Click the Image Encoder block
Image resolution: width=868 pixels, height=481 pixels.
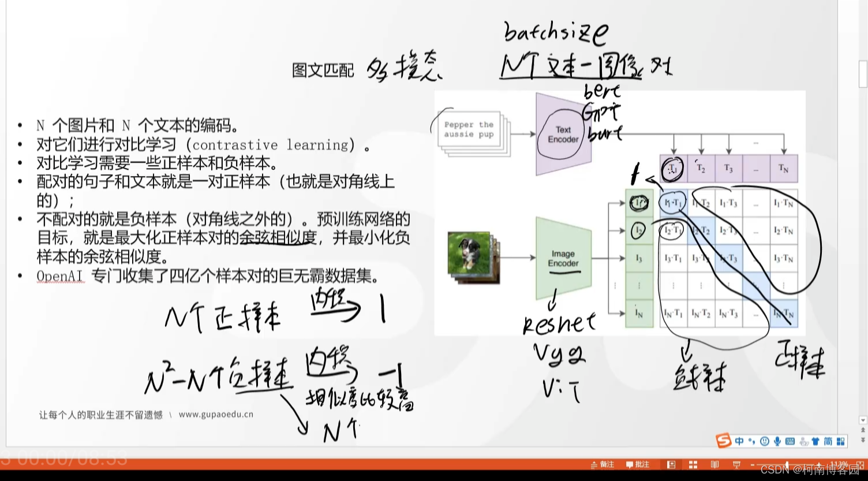click(x=563, y=258)
